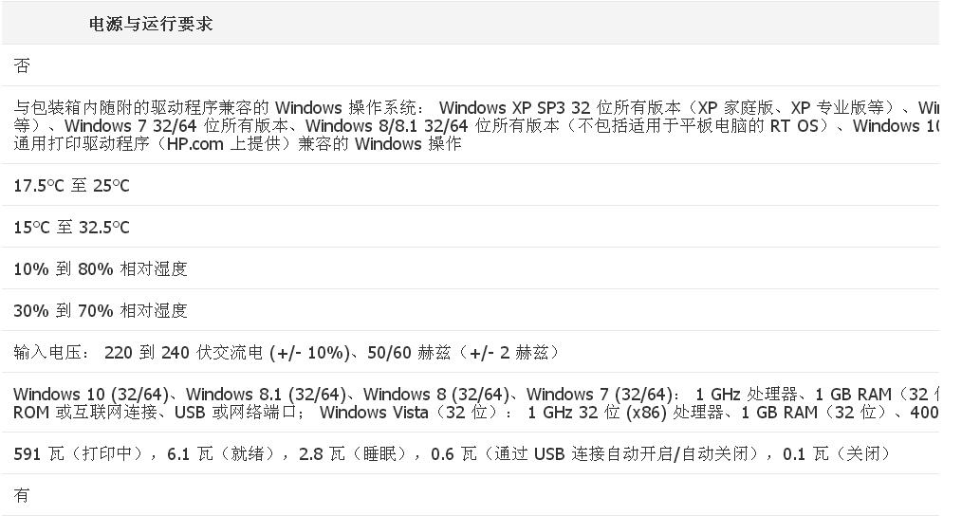Click the 电源与运行要求 section header
Screen dimensions: 980x516
tap(151, 25)
